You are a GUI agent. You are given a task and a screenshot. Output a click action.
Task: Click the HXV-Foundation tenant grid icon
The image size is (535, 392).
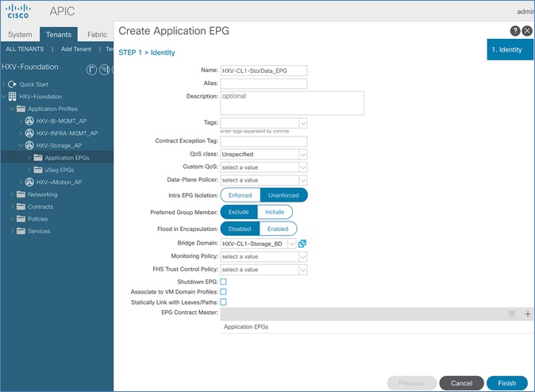(12, 96)
